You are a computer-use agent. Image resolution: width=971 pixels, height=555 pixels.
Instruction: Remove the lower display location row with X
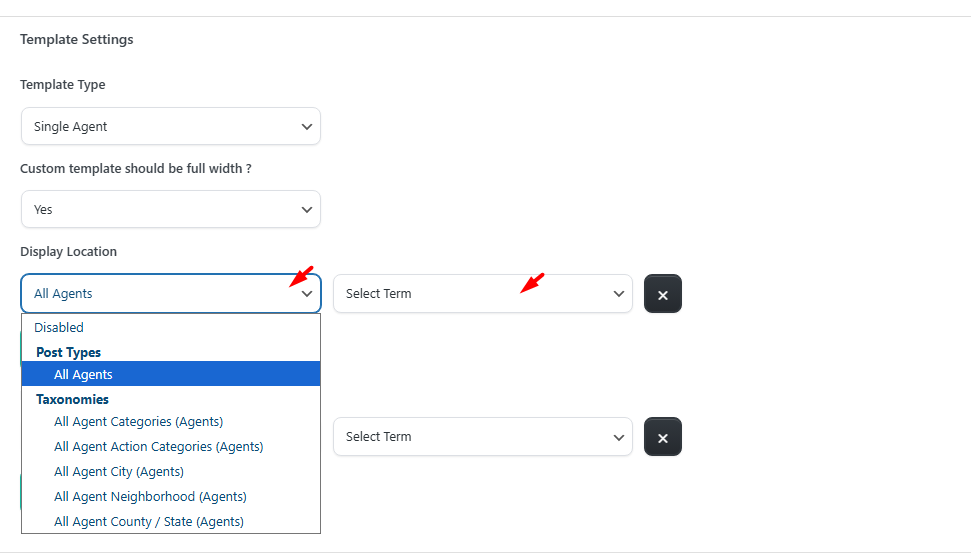[663, 437]
